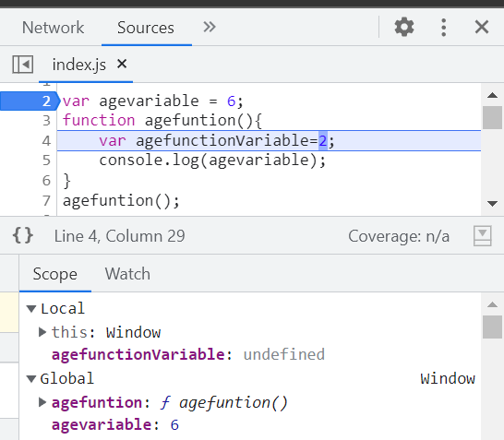Viewport: 504px width, 440px height.
Task: Click the code editor scroll down arrow
Action: (x=492, y=203)
